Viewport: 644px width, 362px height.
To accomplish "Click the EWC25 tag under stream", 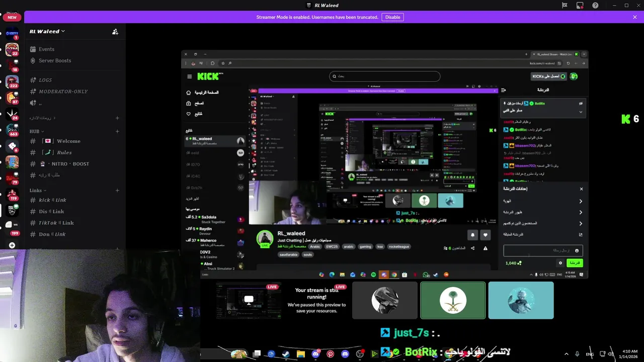I will coord(332,247).
